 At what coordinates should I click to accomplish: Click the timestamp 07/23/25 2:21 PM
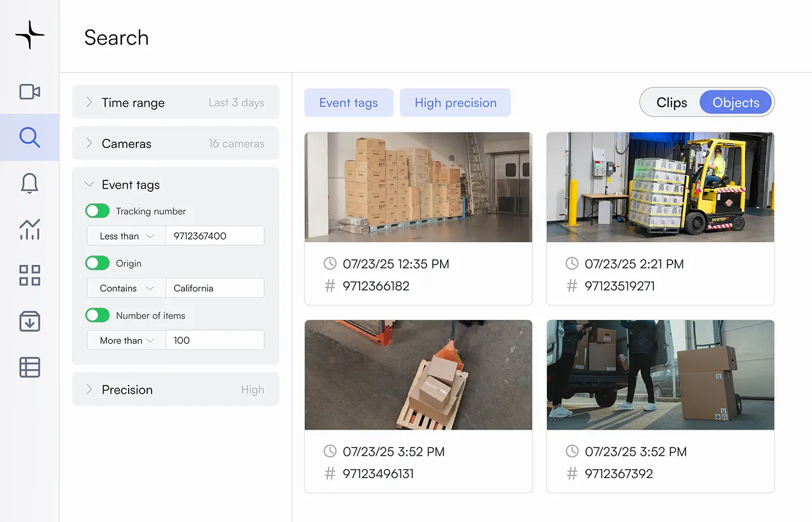pos(634,264)
